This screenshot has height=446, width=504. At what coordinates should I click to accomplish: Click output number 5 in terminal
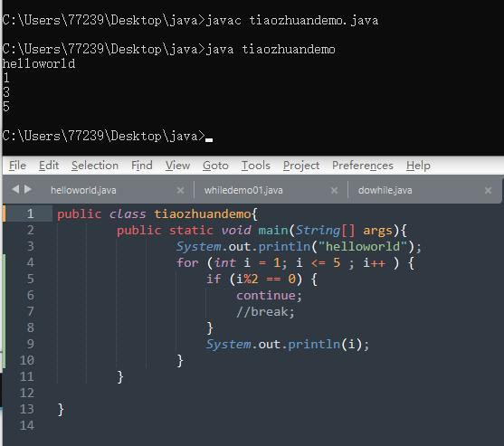(x=6, y=107)
